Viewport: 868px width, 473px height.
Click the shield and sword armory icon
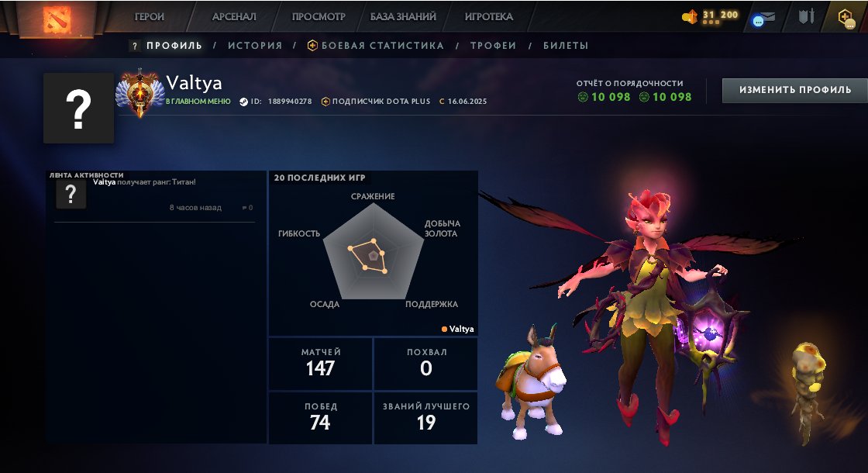(807, 16)
